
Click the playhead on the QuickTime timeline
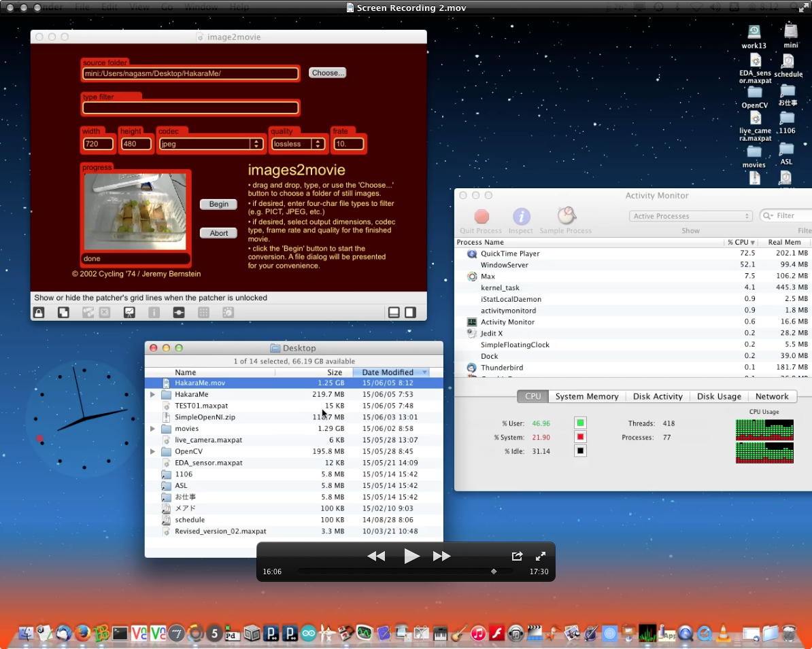[494, 572]
